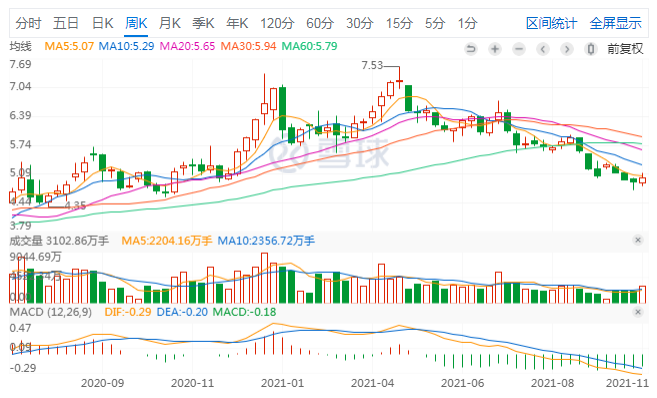Switch to the 5分 interval
The image size is (657, 398).
(x=435, y=23)
